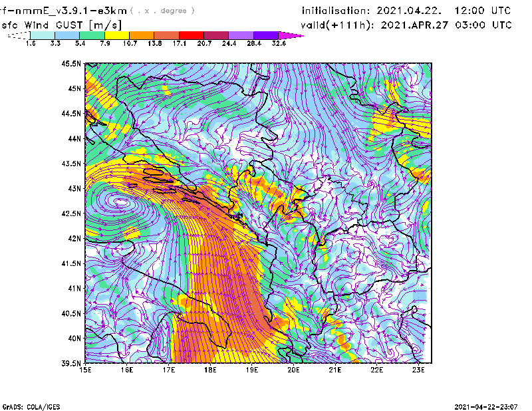Click the '5.4' legend value
This screenshot has width=532, height=411.
[80, 43]
